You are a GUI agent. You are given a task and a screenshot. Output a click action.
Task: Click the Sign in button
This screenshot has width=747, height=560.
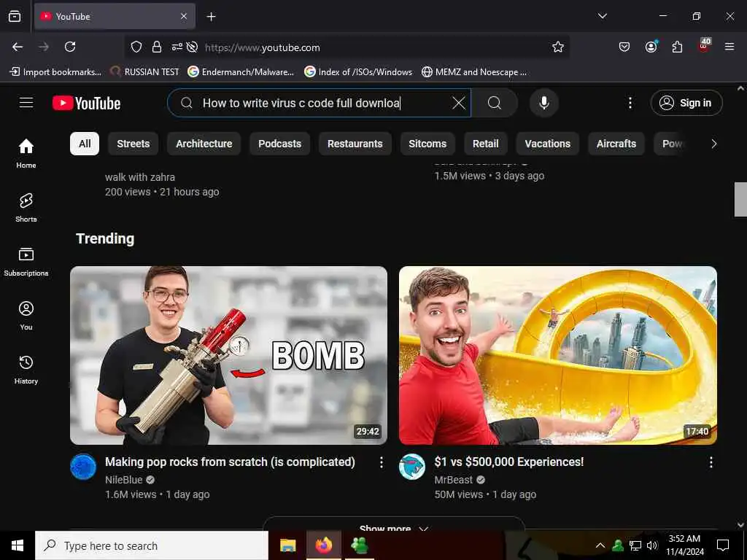686,103
